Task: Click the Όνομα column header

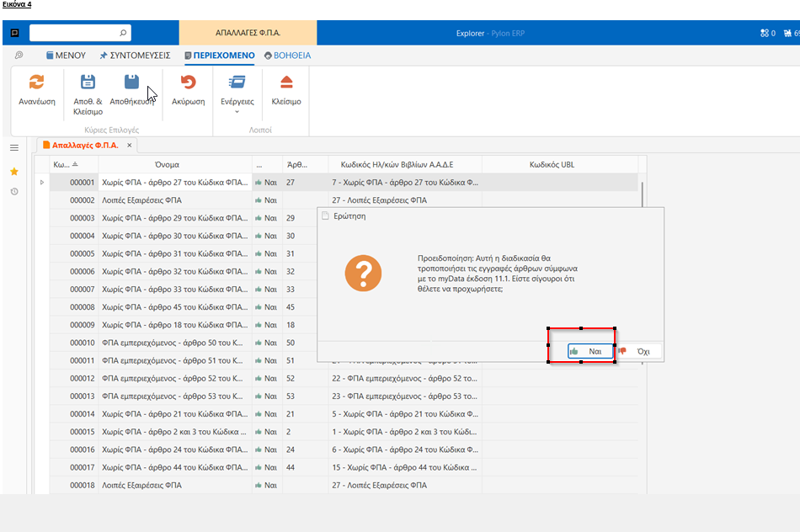Action: pos(167,164)
